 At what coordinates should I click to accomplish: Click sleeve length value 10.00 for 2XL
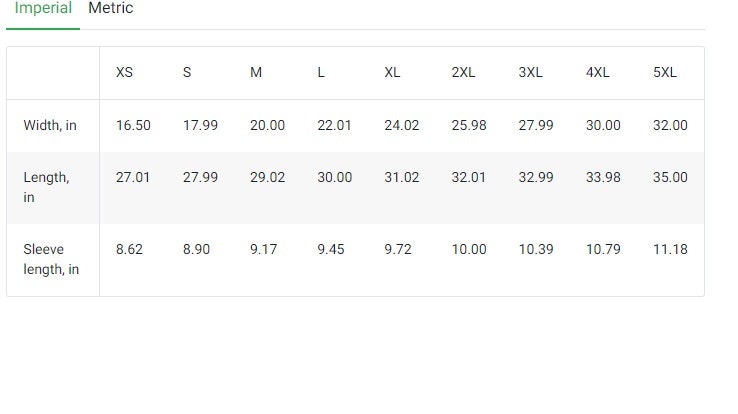469,249
